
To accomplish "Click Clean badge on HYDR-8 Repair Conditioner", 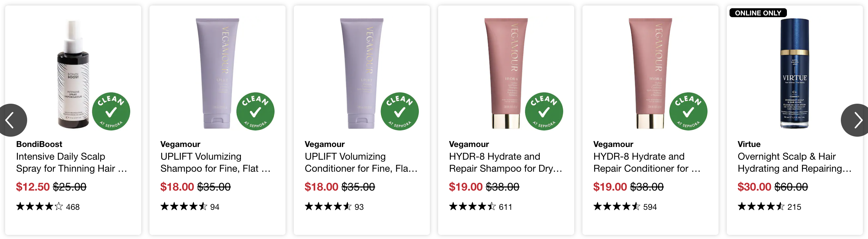I will (688, 111).
